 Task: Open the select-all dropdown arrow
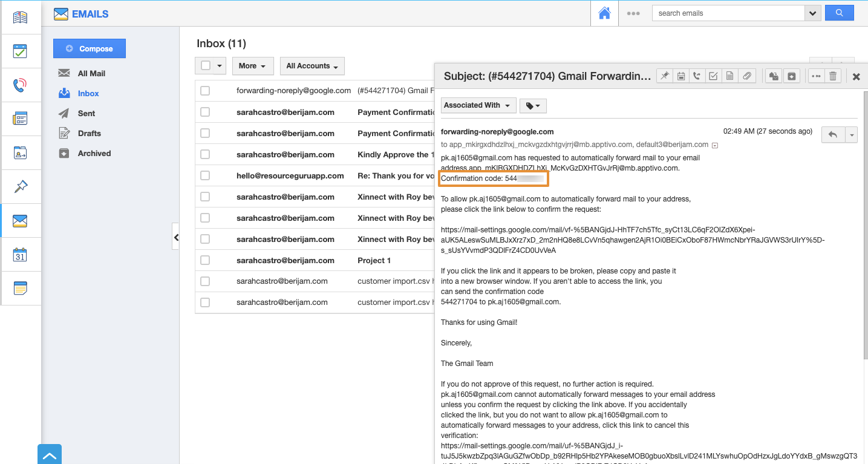220,66
